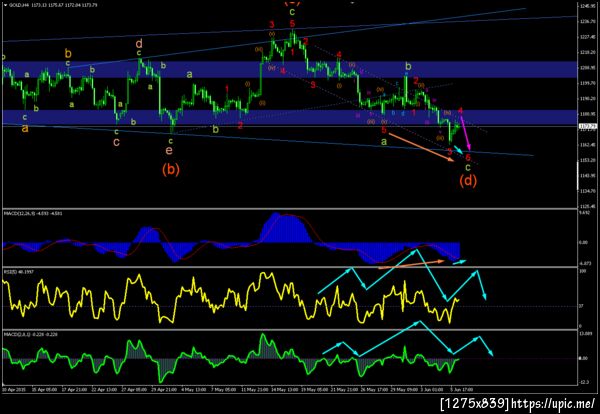Click the 19 May 05:00 time label
Viewport: 600px width, 414px height.
pos(315,390)
